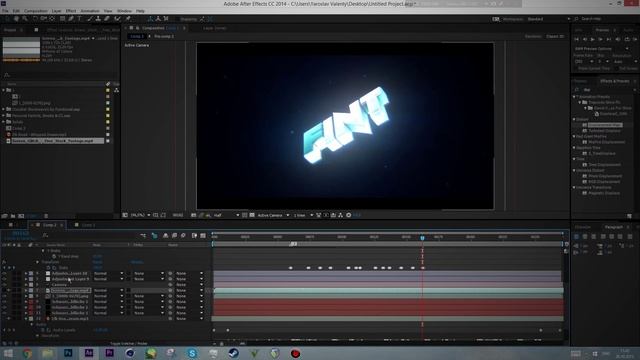Viewport: 640px width, 360px height.
Task: Click the current time indicator on the timeline ruler
Action: 422,238
